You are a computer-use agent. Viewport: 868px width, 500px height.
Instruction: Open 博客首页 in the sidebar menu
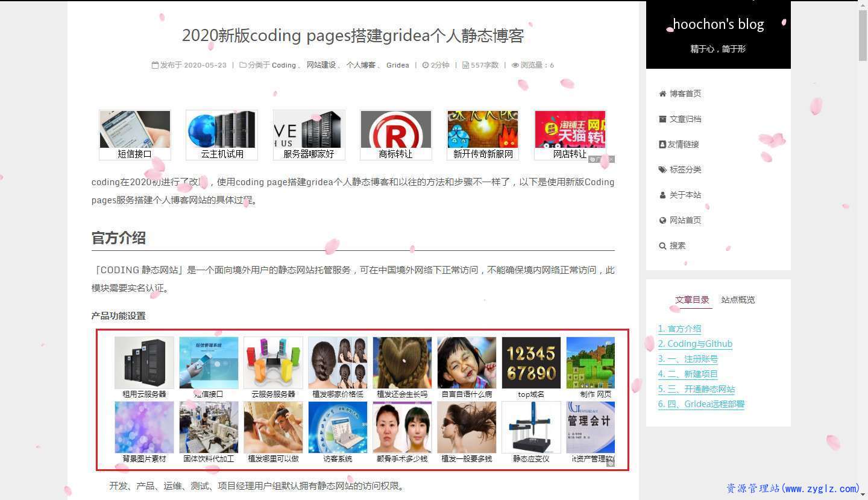pos(685,93)
